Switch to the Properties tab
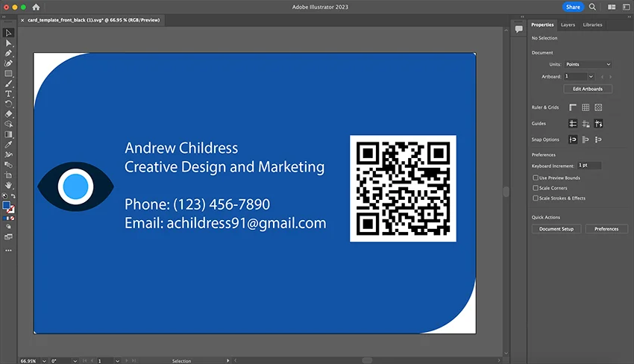The width and height of the screenshot is (634, 364). tap(542, 25)
